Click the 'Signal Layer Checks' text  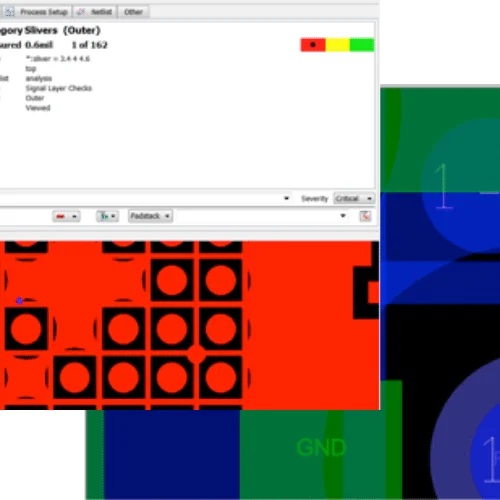coord(59,88)
